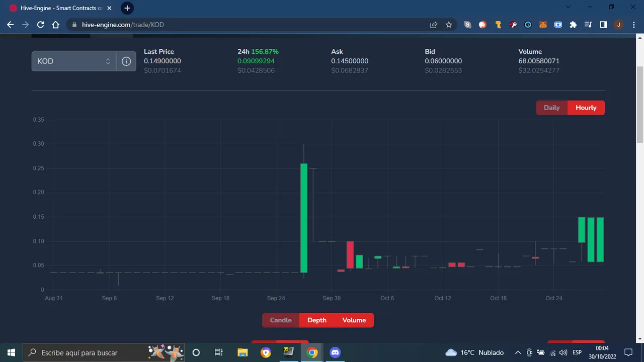The width and height of the screenshot is (644, 362).
Task: Open the clock and date 30/10/2022
Action: [602, 352]
